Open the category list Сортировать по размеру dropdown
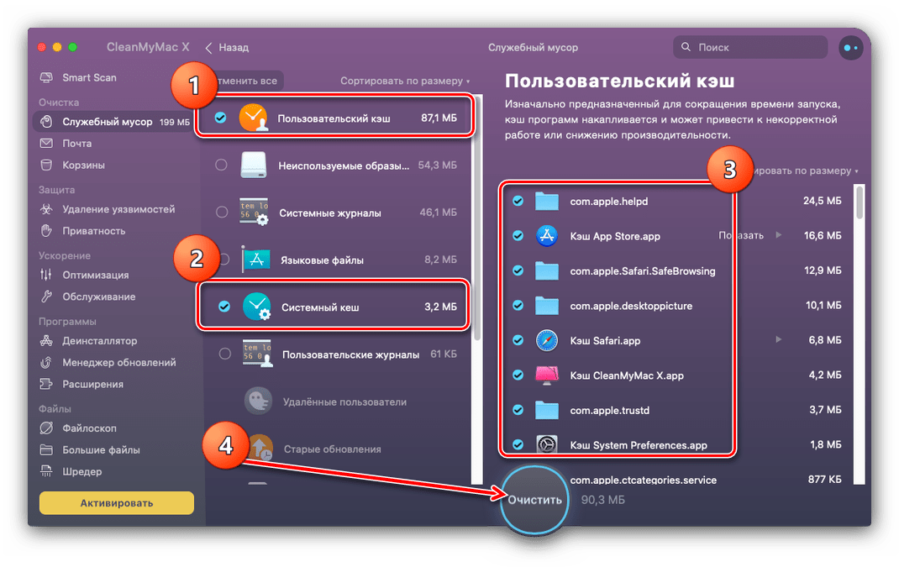This screenshot has width=899, height=588. pyautogui.click(x=405, y=81)
